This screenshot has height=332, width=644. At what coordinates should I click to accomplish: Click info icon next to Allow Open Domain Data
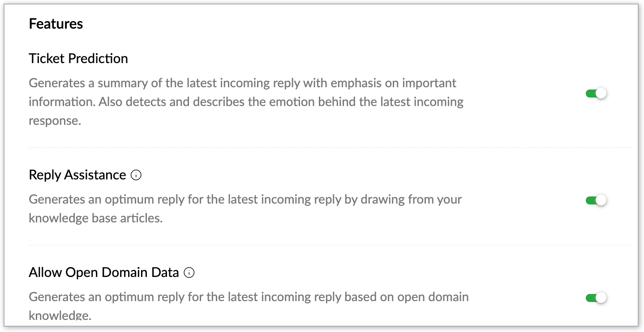tap(189, 272)
